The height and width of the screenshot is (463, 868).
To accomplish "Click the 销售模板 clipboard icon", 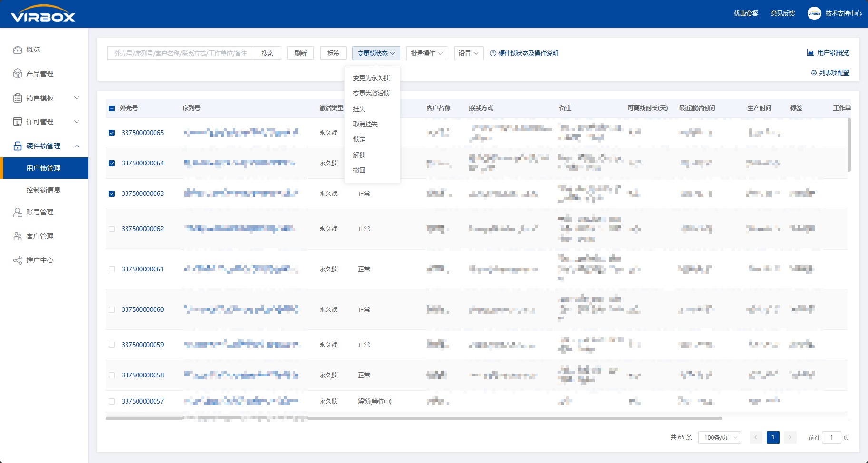I will [18, 98].
